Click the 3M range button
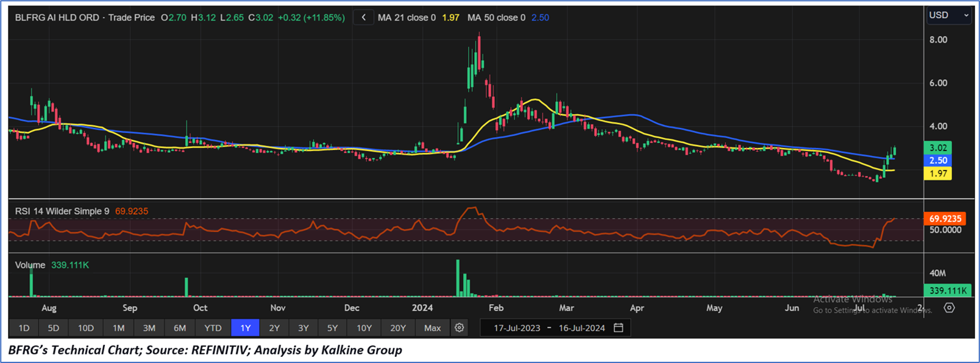Image resolution: width=980 pixels, height=363 pixels. [x=149, y=328]
